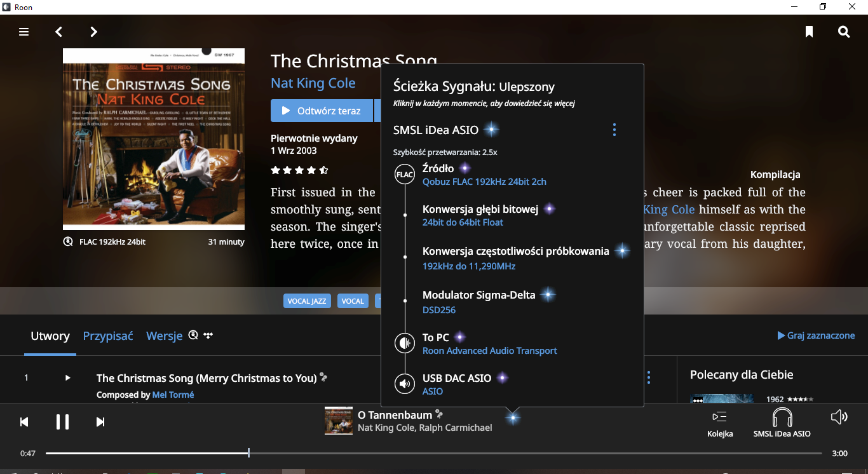
Task: Seek on the playback progress bar
Action: pos(433,453)
